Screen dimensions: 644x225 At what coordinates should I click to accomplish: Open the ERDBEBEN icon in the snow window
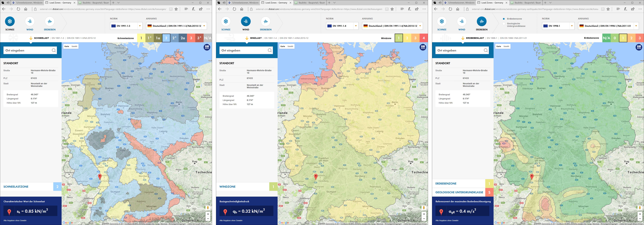click(x=50, y=22)
